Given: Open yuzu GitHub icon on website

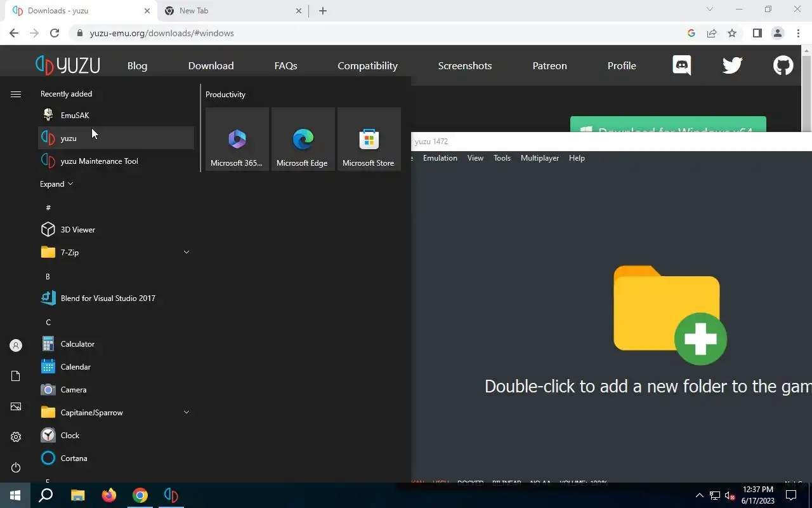Looking at the screenshot, I should point(783,65).
